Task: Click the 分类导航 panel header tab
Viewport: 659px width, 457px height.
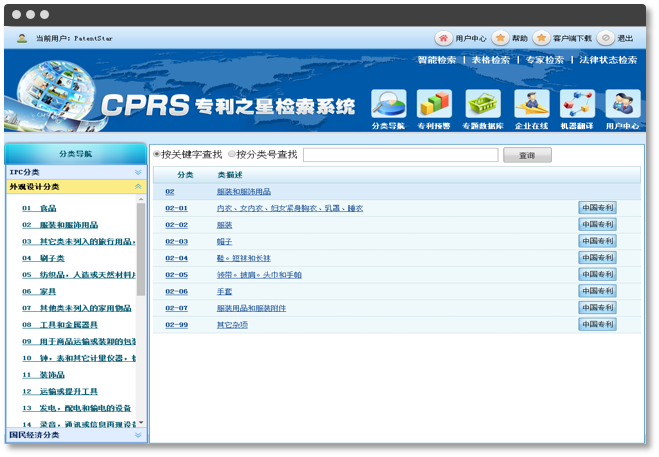Action: coord(76,154)
